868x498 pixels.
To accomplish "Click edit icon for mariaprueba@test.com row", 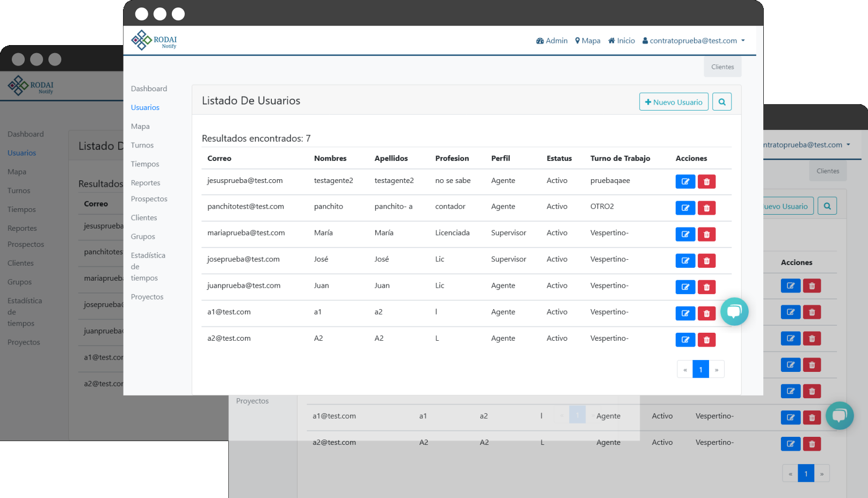I will point(685,234).
